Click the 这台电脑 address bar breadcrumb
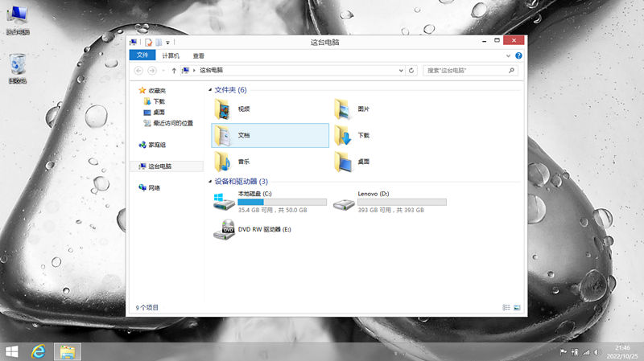 point(211,70)
